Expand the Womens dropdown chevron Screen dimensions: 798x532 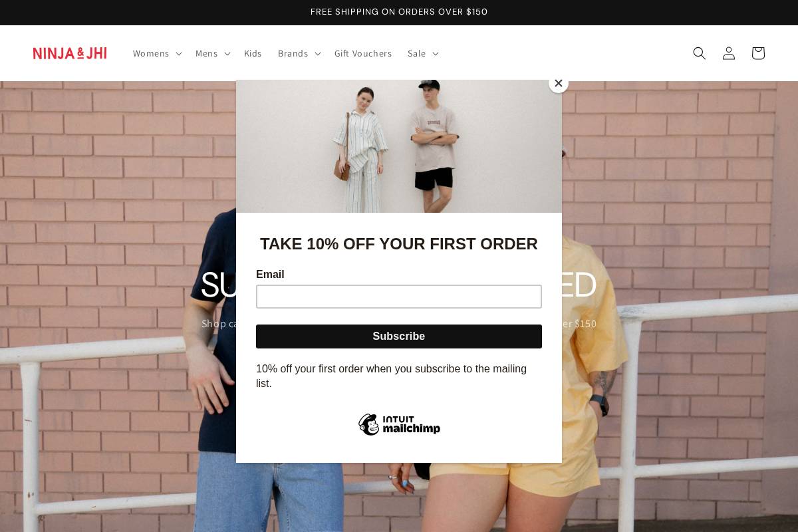(178, 54)
